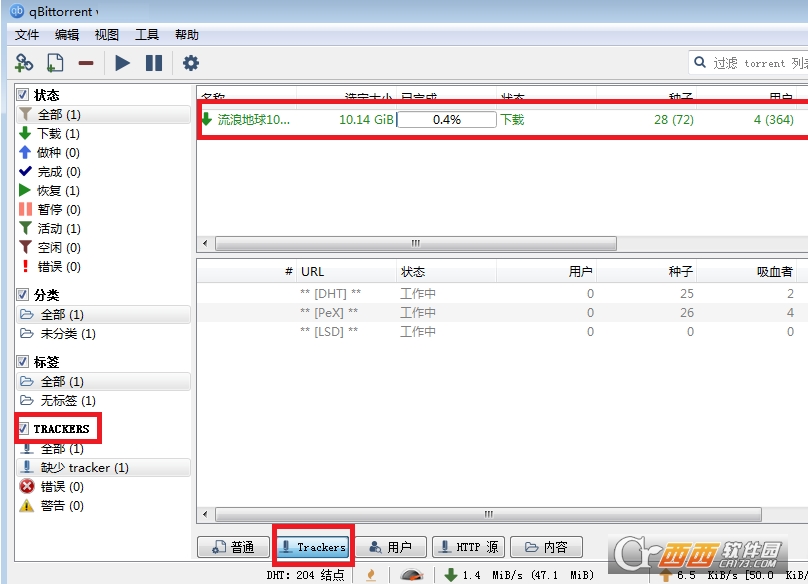Sort trackers by the 吸血者 column header
Screen dimensions: 808x584
pyautogui.click(x=747, y=272)
